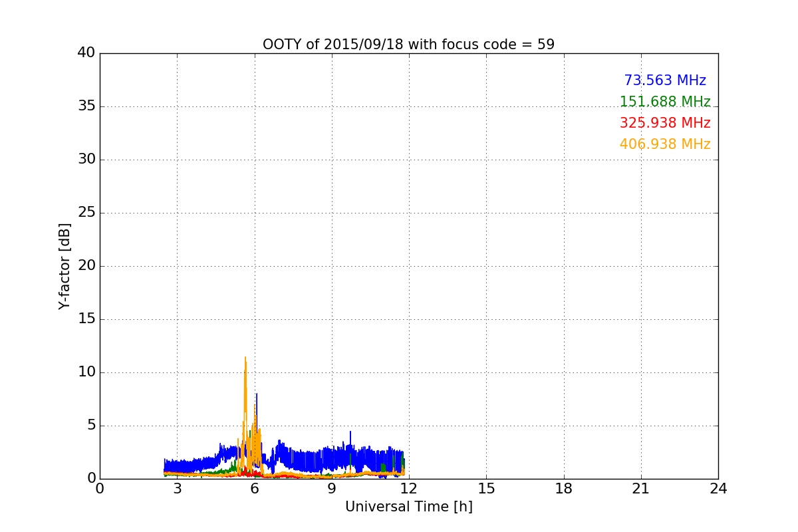Click x-axis tick label 6

(x=254, y=489)
